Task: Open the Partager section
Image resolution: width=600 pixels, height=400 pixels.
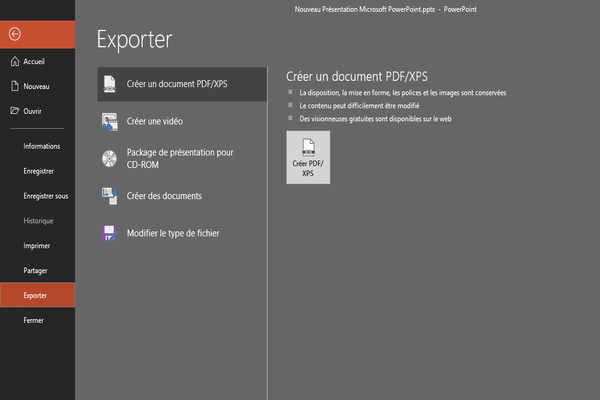Action: click(x=38, y=271)
